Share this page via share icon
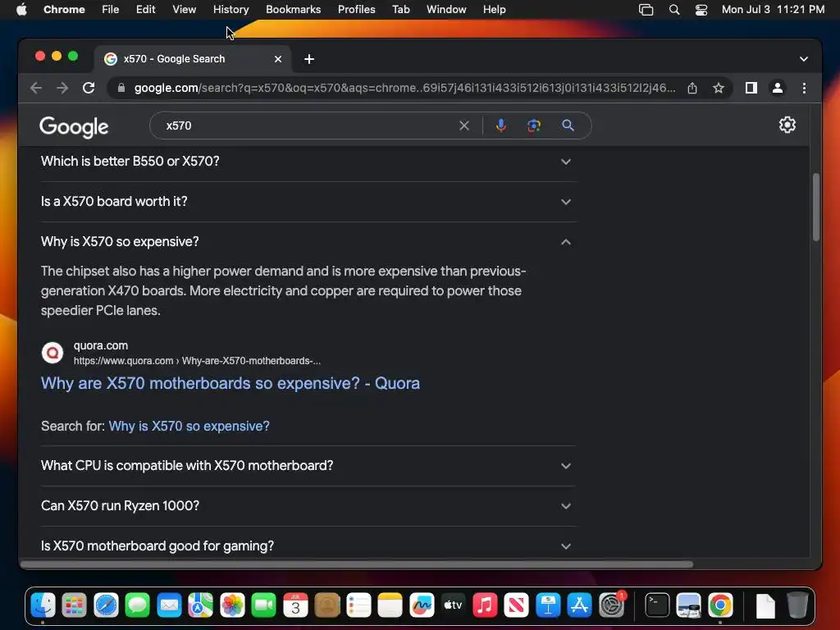Image resolution: width=840 pixels, height=630 pixels. pyautogui.click(x=692, y=88)
